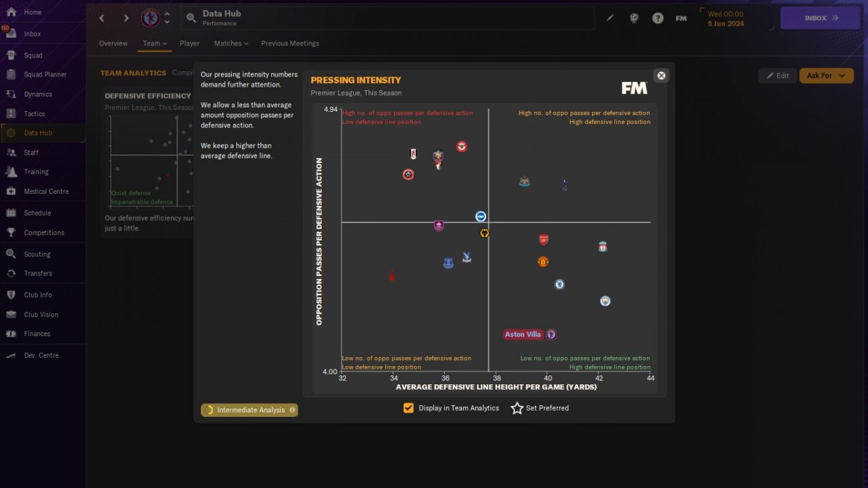
Task: Select the Wolves badge on the chart
Action: [x=484, y=233]
